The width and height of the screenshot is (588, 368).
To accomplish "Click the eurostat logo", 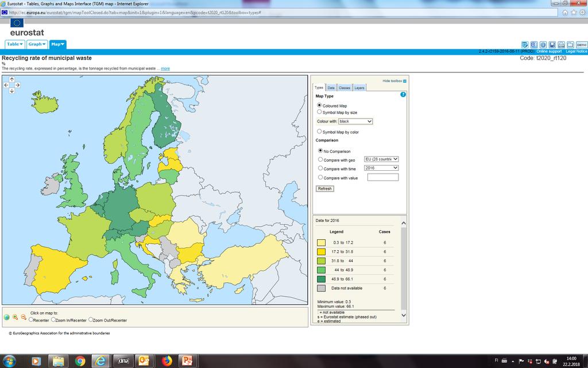I will (x=26, y=28).
